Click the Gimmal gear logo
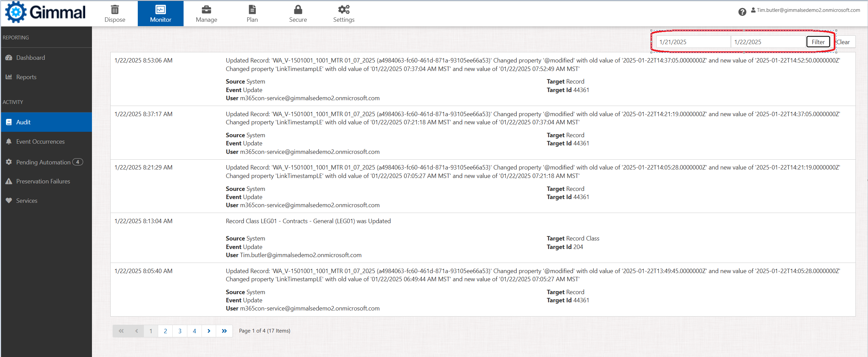Screen dimensions: 868x357 coord(15,13)
